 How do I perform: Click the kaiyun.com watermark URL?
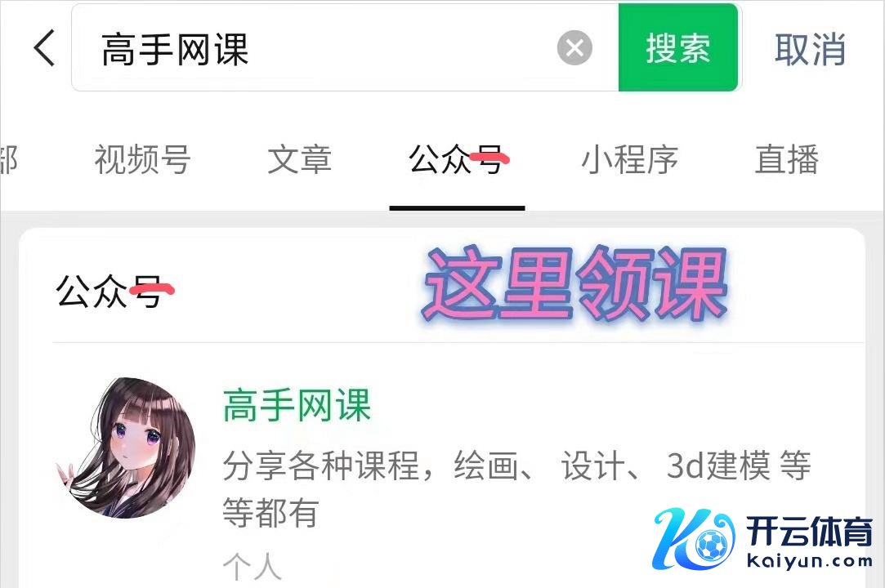809,562
